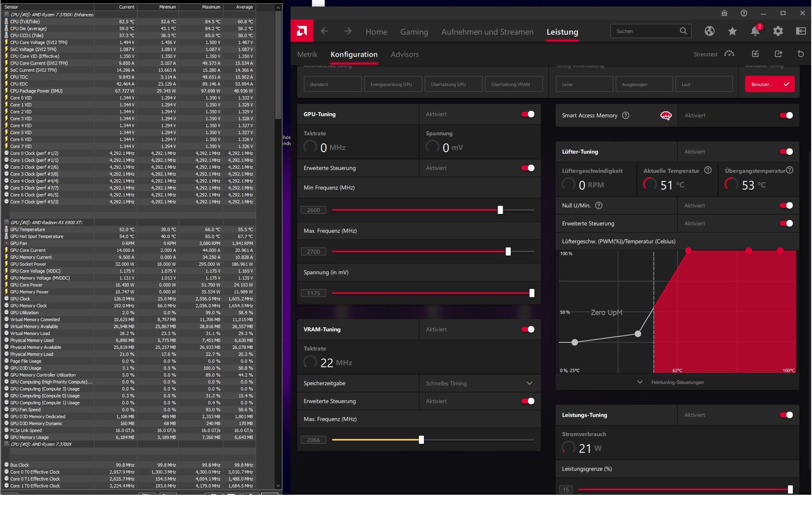Open notifications bell icon
812x507 pixels.
pyautogui.click(x=755, y=31)
